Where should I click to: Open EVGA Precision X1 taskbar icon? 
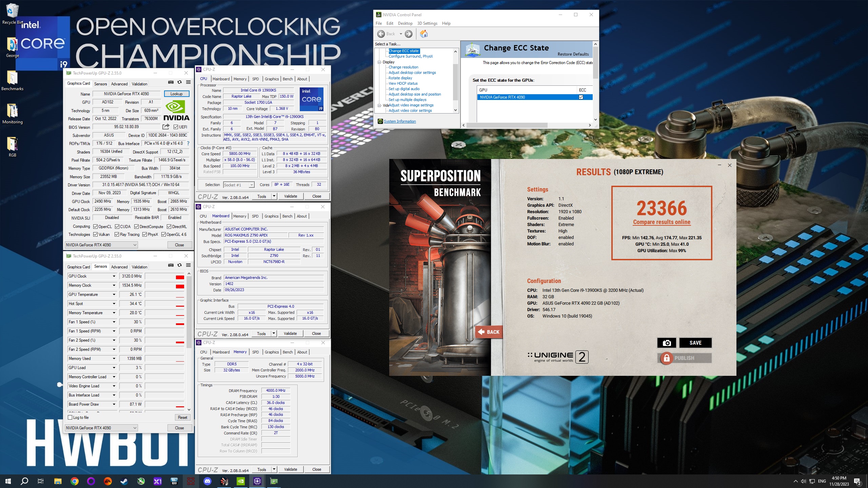(157, 481)
